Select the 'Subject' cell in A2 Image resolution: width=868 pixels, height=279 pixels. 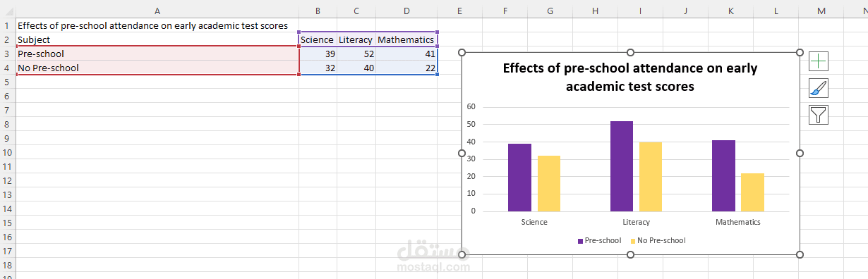click(x=157, y=39)
